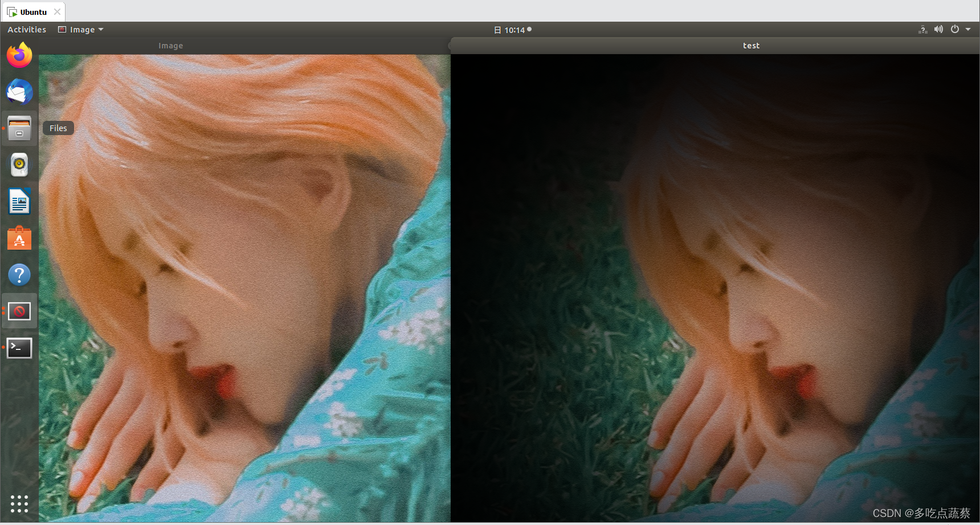The image size is (980, 525).
Task: Click the darkened picture in test window
Action: coord(715,288)
